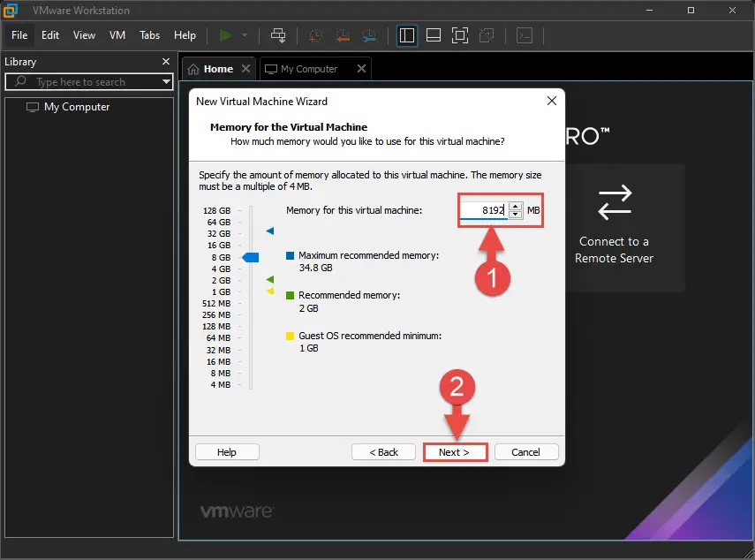Close the Home tab
Image resolution: width=755 pixels, height=560 pixels.
pos(246,68)
